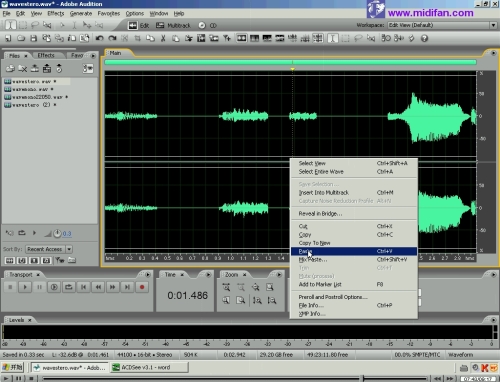Click the Fast Forward transport button
The width and height of the screenshot is (500, 382).
point(113,287)
